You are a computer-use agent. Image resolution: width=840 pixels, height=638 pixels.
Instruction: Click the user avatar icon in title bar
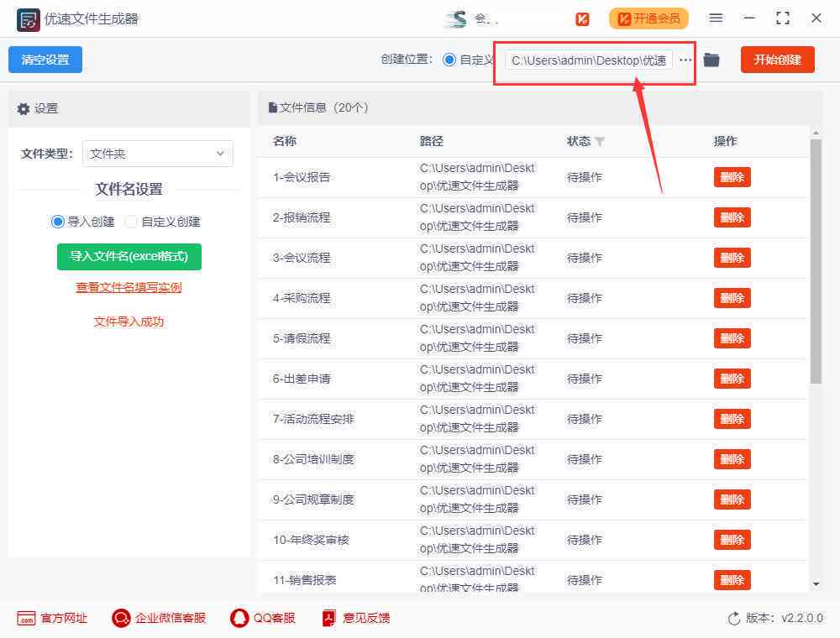(456, 19)
